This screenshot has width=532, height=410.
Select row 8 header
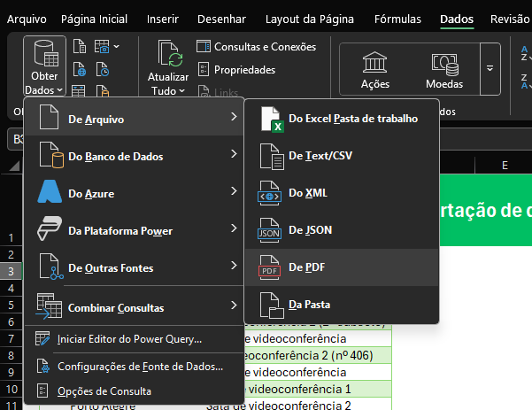click(12, 355)
